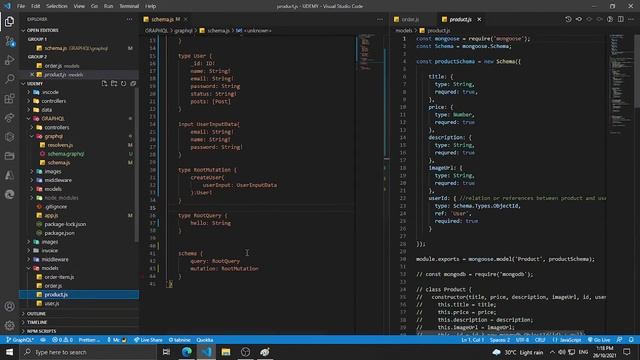
Task: Open more actions ellipsis in schema.js editor group
Action: point(380,19)
